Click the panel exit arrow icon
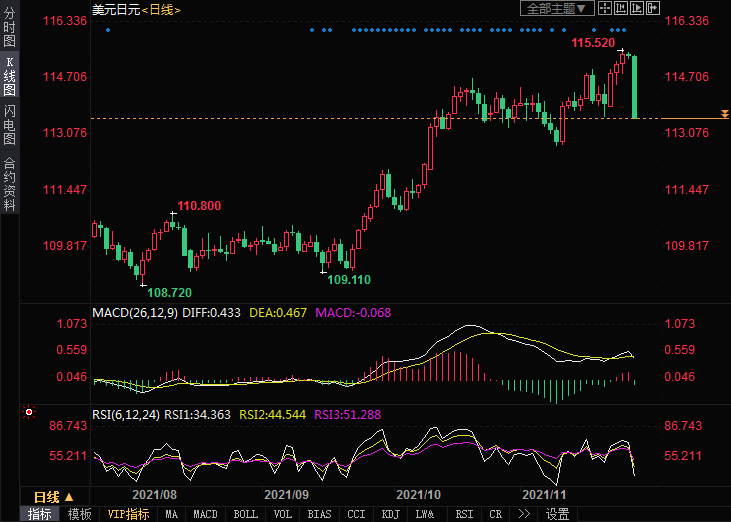Screen dimensions: 731x522 (x=652, y=8)
